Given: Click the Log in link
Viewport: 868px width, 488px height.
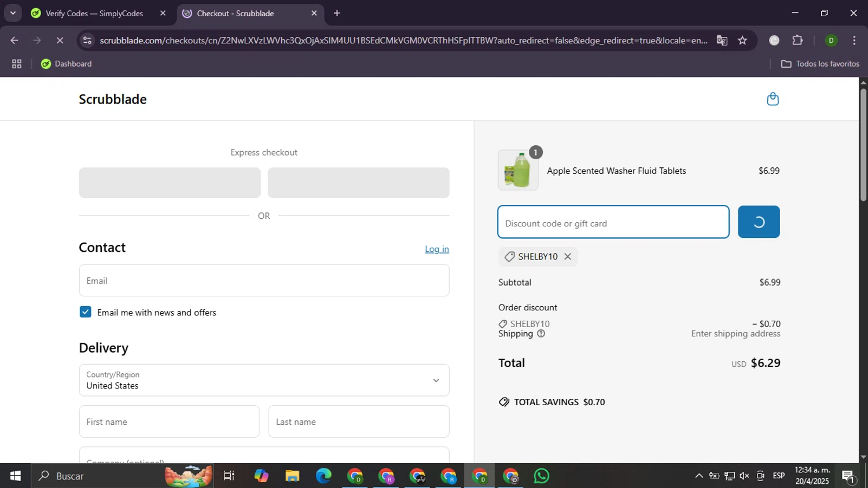Looking at the screenshot, I should pyautogui.click(x=437, y=249).
